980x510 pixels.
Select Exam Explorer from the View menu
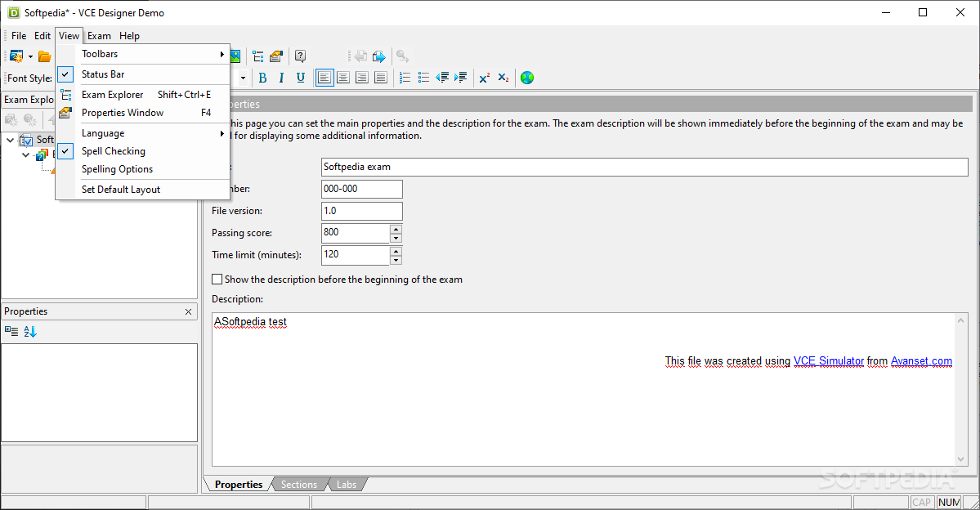pos(143,95)
